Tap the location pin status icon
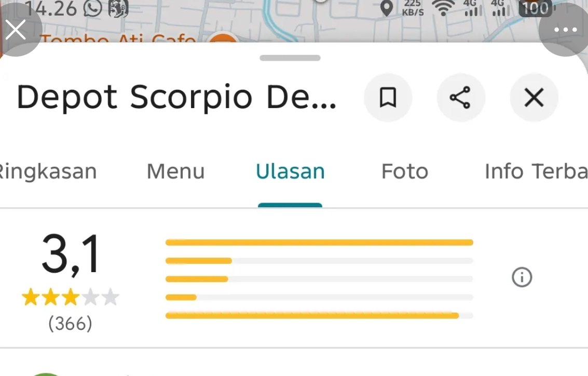This screenshot has height=376, width=588. tap(387, 8)
